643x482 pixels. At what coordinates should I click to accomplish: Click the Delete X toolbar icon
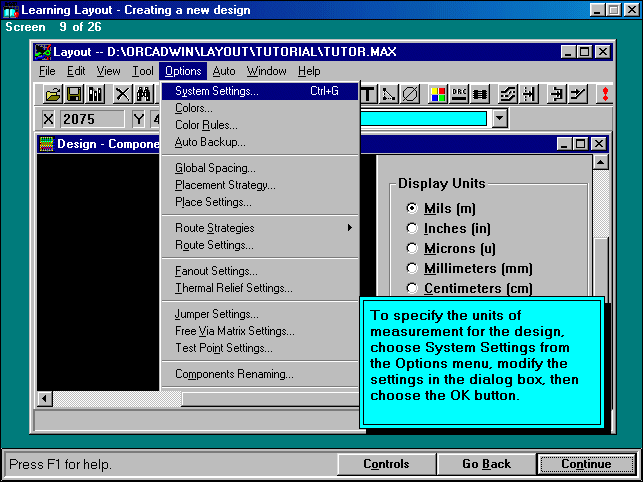[x=122, y=94]
